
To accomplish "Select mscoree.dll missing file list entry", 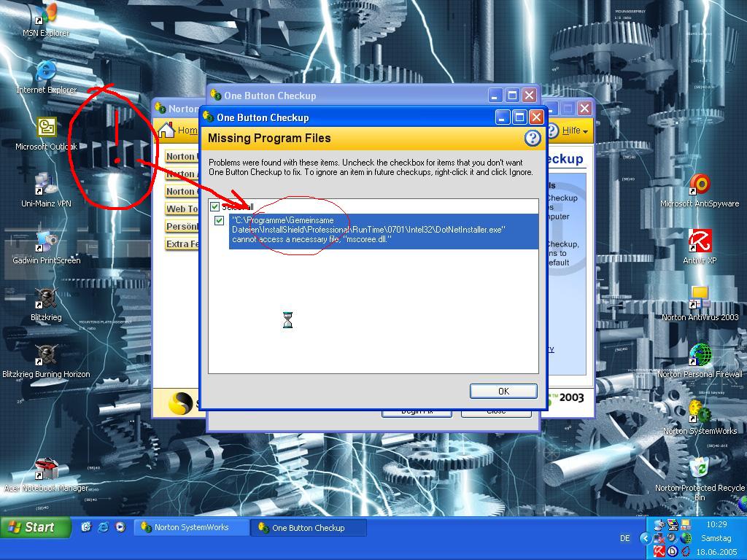I will [384, 230].
